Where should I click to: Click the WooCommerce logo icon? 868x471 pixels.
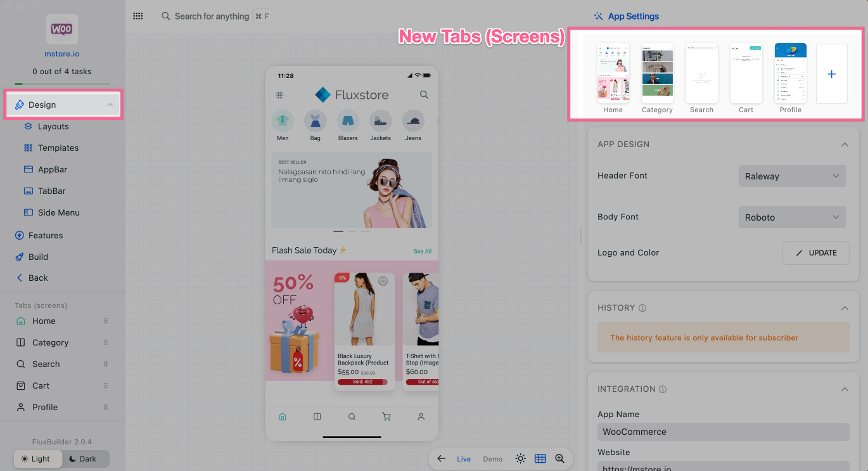click(62, 29)
